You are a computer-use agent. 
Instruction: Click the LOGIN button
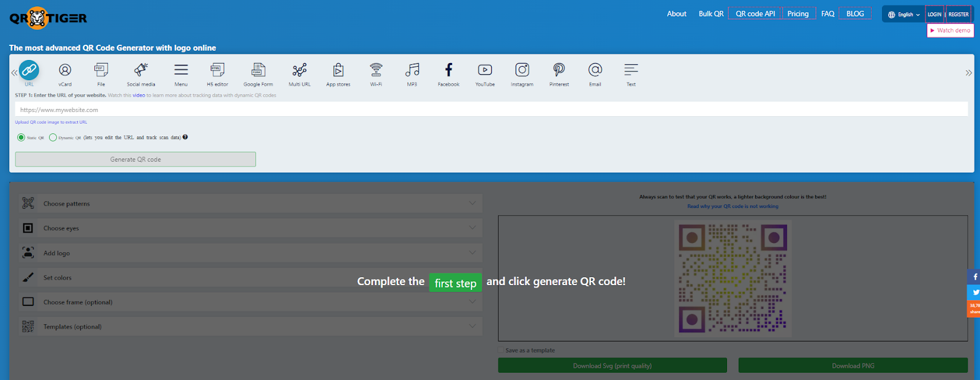tap(934, 15)
